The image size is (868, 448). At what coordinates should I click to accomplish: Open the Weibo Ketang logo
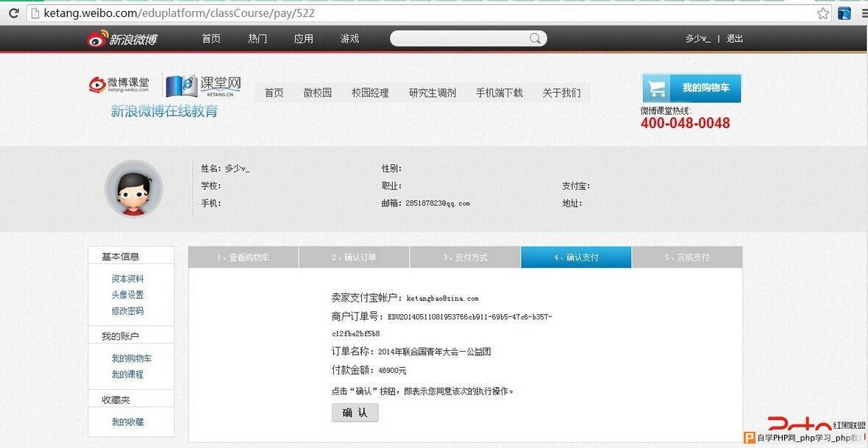(119, 84)
